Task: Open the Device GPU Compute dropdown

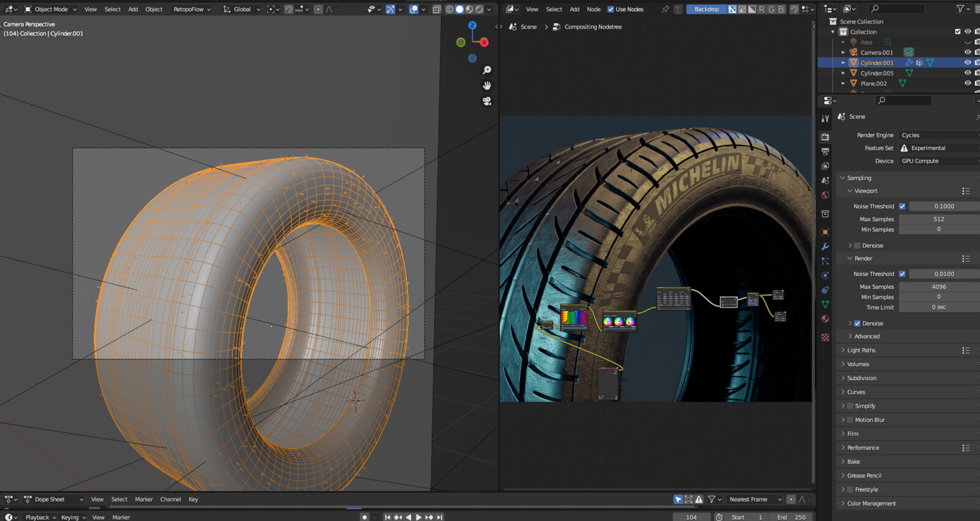Action: pos(939,161)
